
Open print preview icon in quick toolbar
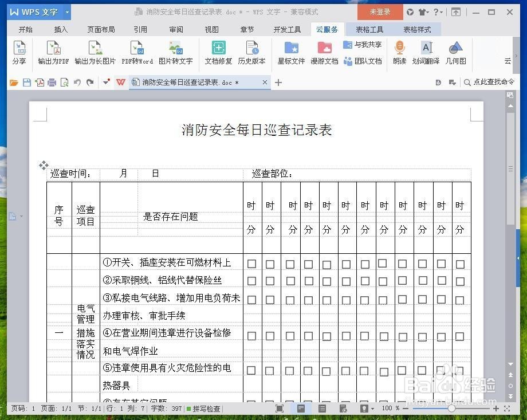click(64, 83)
